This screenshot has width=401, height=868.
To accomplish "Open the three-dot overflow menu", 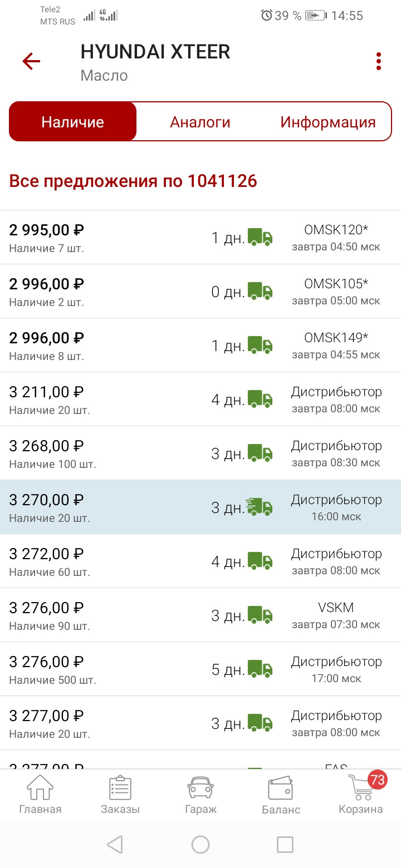I will pos(379,61).
